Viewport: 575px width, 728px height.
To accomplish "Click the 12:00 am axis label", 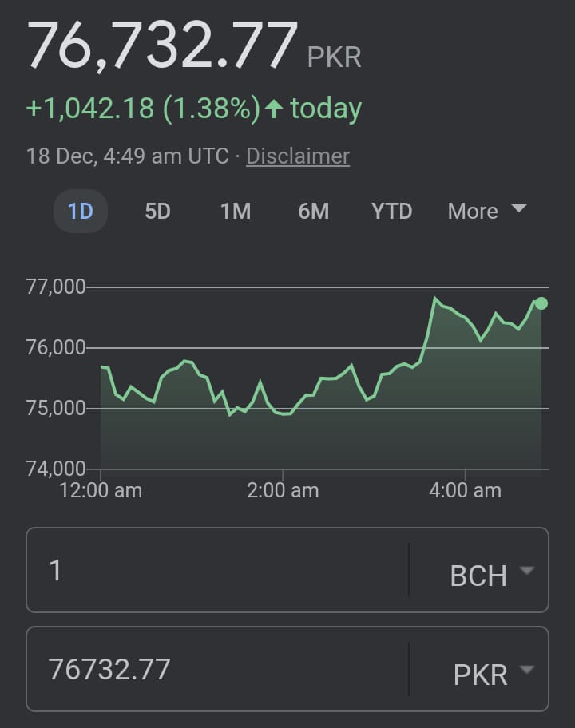I will pyautogui.click(x=101, y=490).
